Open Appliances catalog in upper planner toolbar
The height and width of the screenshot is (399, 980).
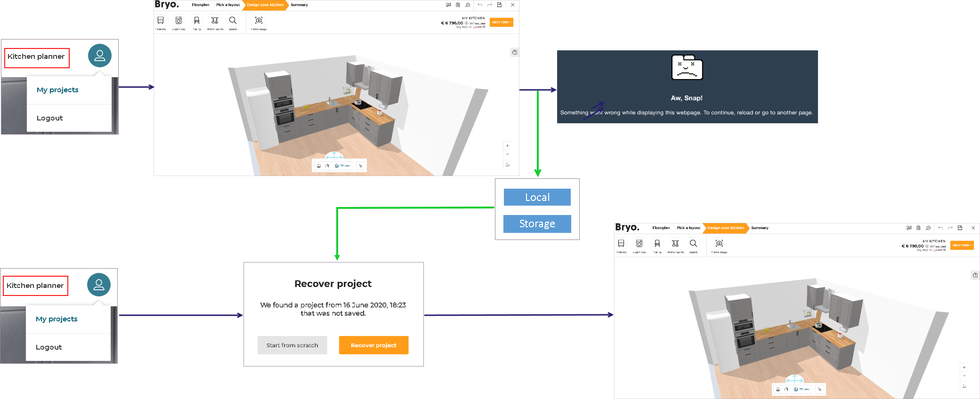click(178, 21)
